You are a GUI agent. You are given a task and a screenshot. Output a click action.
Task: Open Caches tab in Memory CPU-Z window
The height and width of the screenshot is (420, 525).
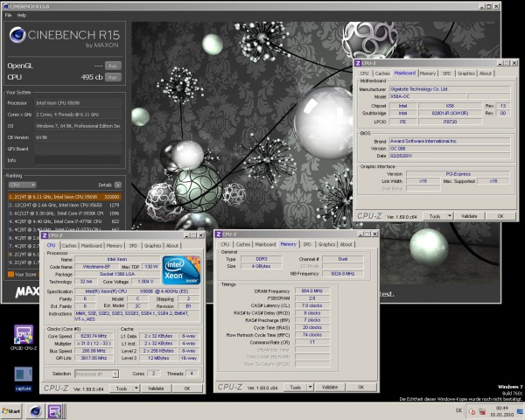point(242,244)
